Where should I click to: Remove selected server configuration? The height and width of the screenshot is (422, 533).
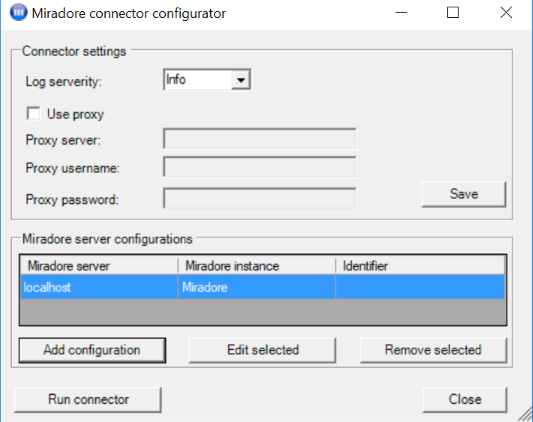(x=433, y=350)
